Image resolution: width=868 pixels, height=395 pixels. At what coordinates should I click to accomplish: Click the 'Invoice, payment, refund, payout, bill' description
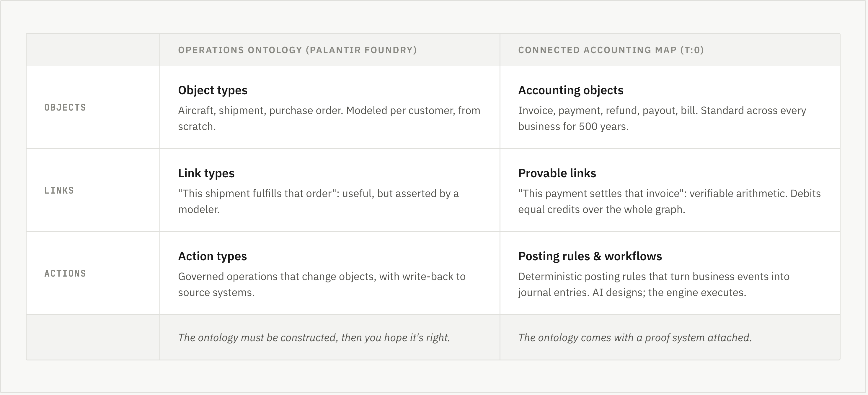662,118
